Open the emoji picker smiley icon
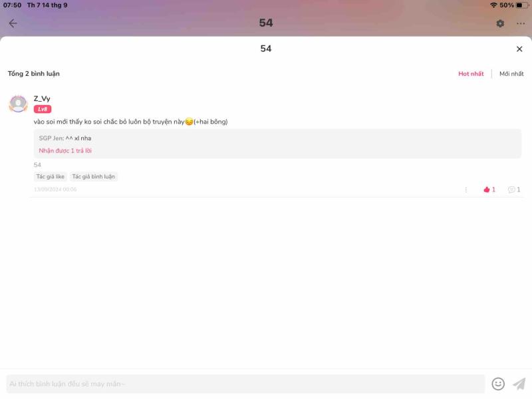This screenshot has height=399, width=532. click(498, 384)
